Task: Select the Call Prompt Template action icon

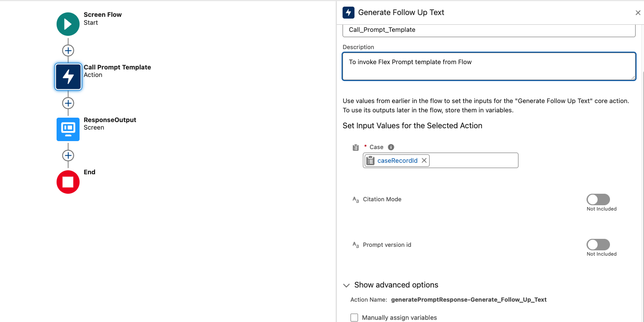Action: click(68, 77)
